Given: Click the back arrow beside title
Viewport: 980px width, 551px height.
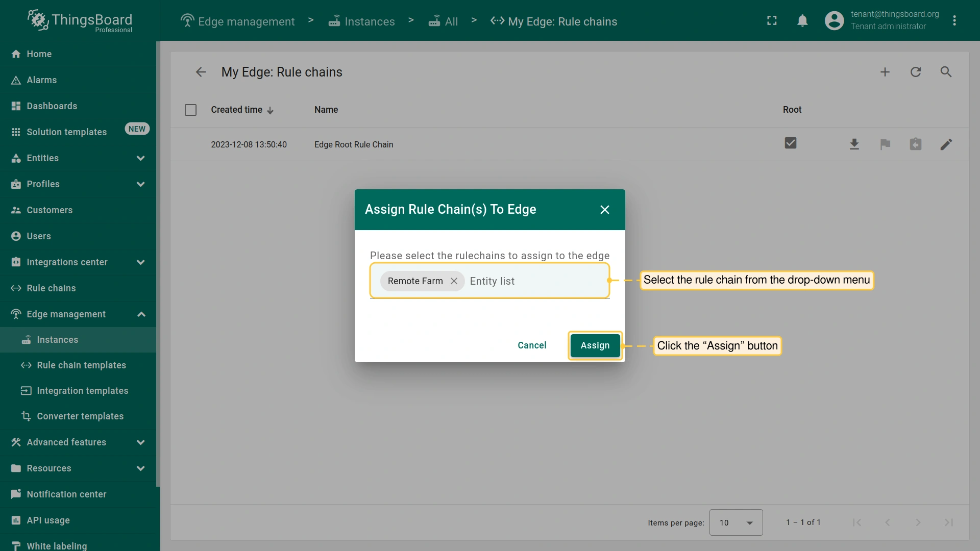Looking at the screenshot, I should coord(201,72).
